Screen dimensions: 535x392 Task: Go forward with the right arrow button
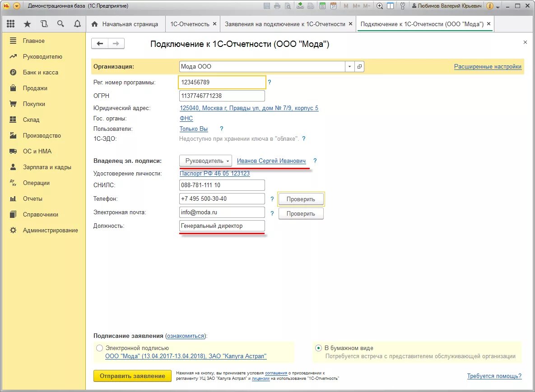(116, 43)
